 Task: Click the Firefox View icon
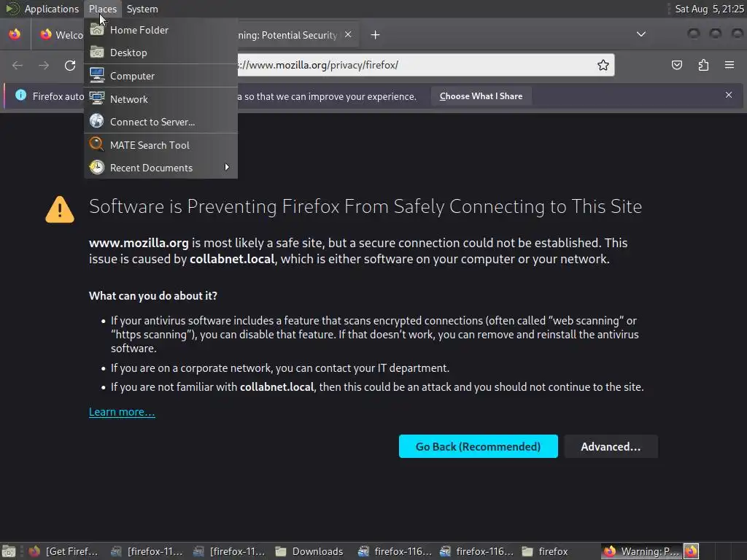tap(15, 35)
